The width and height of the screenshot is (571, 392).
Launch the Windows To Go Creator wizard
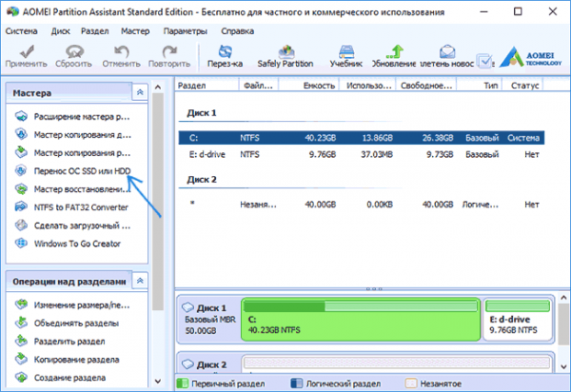[x=77, y=244]
